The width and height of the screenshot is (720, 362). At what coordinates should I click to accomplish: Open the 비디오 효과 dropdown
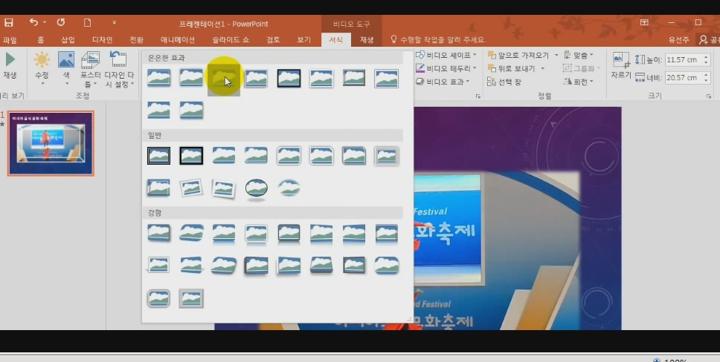(x=444, y=82)
